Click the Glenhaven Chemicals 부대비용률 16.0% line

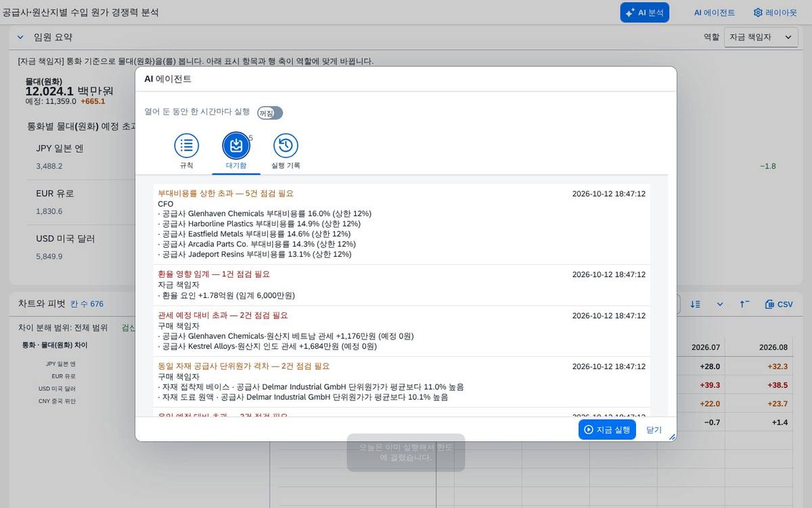pos(265,213)
